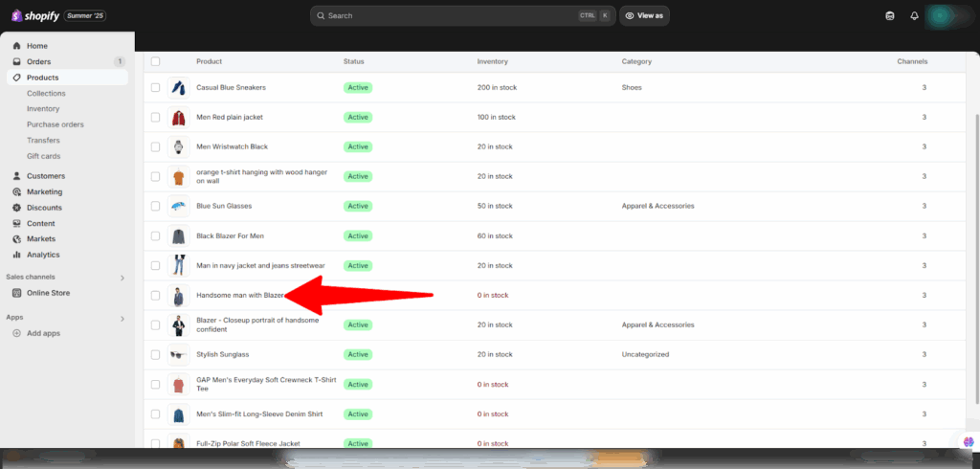Expand the Apps section chevron

click(x=122, y=318)
